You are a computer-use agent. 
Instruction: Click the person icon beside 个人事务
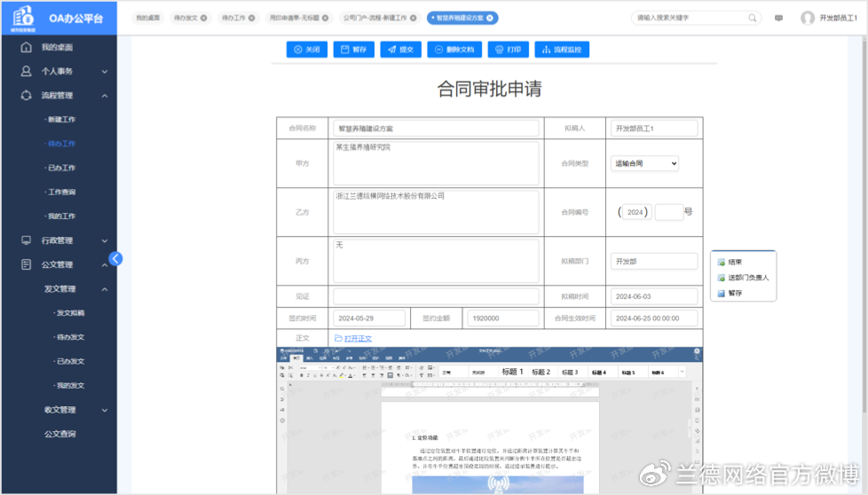(26, 71)
